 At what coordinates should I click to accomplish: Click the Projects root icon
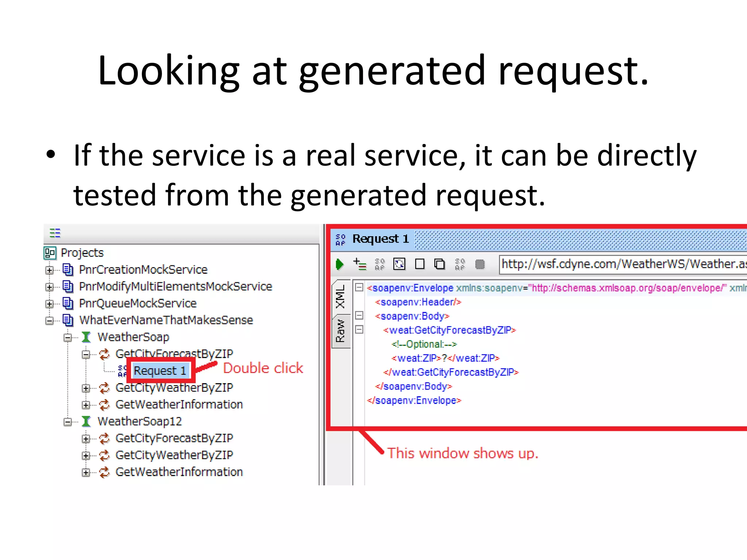click(50, 253)
